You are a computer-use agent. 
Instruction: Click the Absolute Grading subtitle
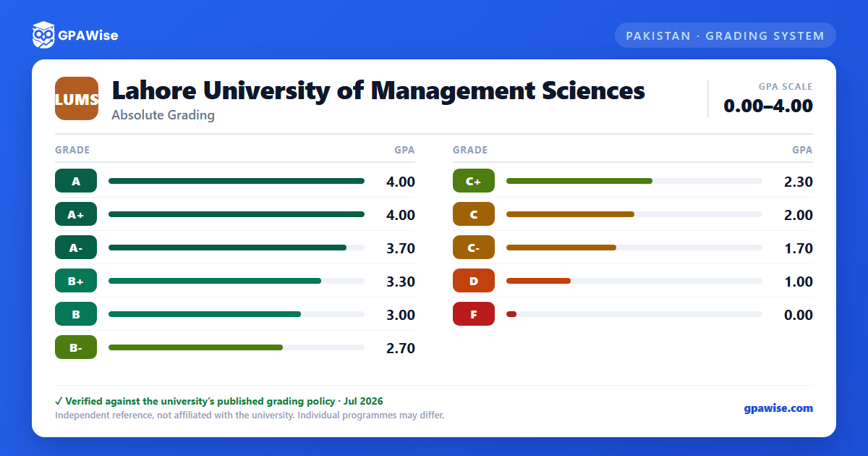coord(163,114)
